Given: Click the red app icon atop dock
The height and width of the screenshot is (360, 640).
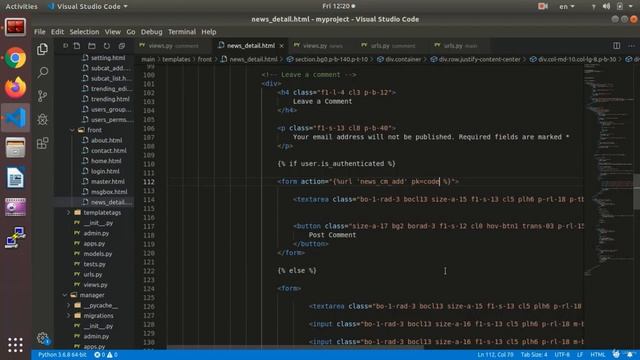Looking at the screenshot, I should pyautogui.click(x=16, y=27).
